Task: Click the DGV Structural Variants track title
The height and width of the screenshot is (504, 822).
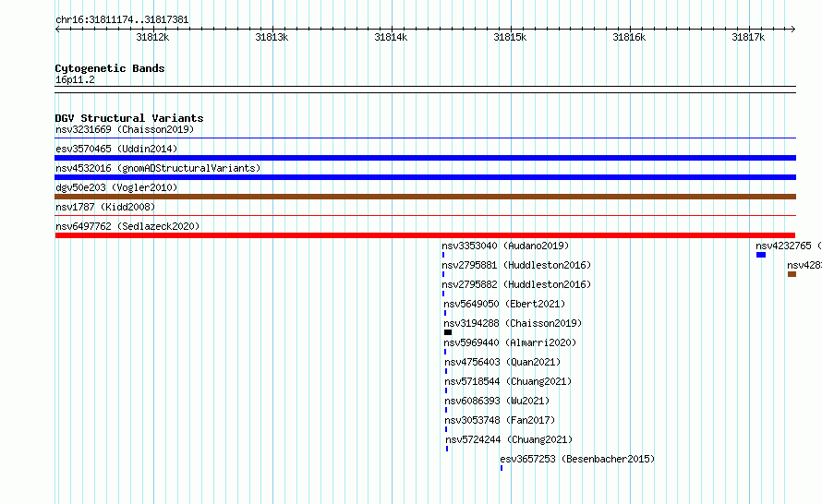Action: pos(129,118)
